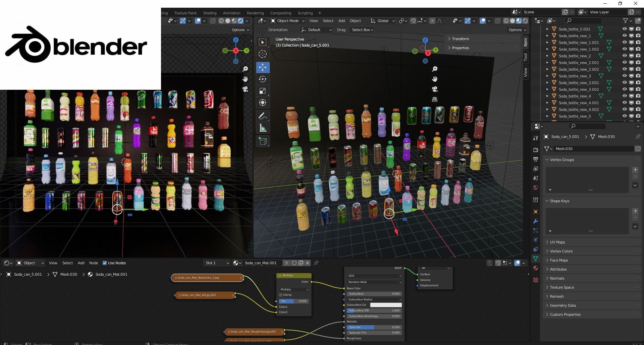Open the Object Constraints properties tab
This screenshot has width=644, height=345.
click(535, 249)
